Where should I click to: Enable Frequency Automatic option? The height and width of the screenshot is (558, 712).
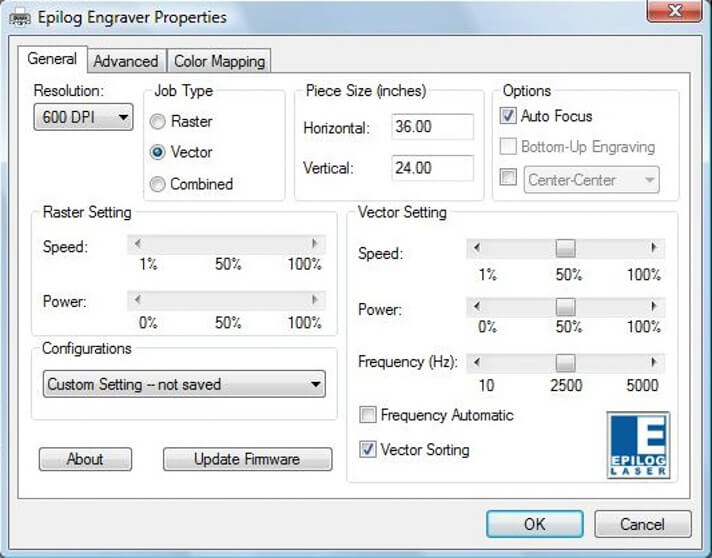(x=368, y=415)
